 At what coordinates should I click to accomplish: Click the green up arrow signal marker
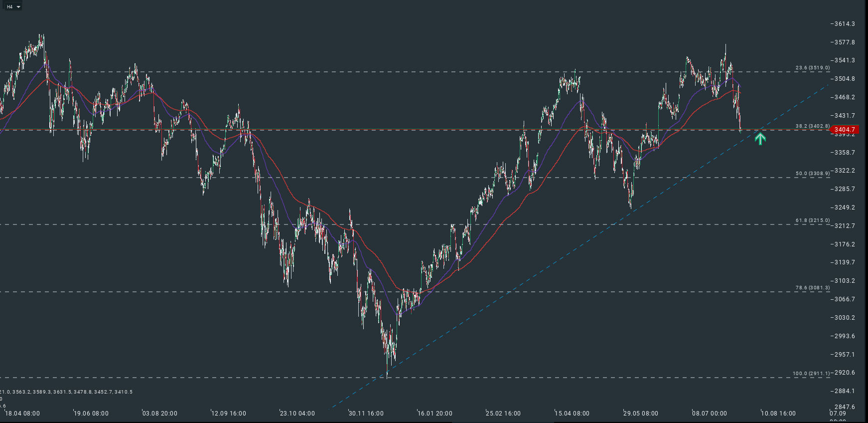coord(760,138)
